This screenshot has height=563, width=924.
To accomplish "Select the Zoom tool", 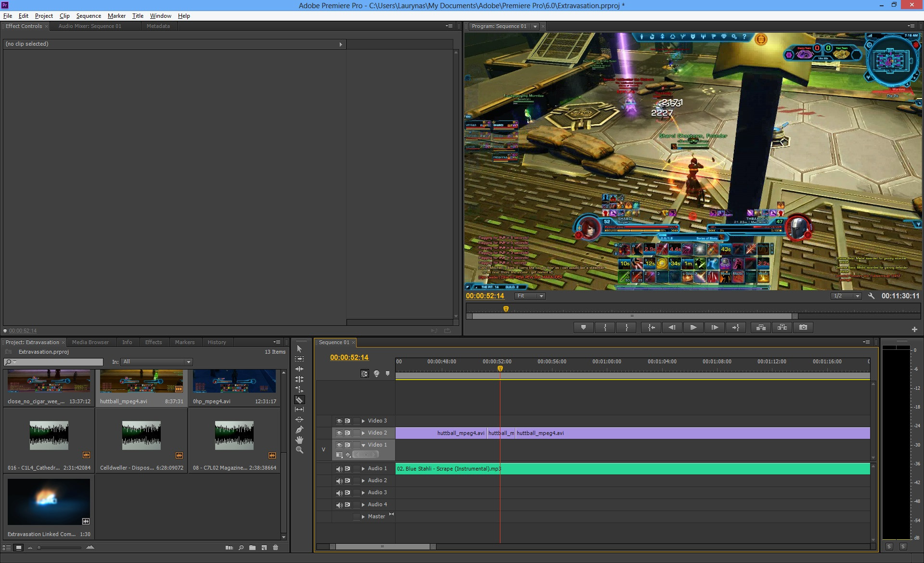I will click(299, 450).
